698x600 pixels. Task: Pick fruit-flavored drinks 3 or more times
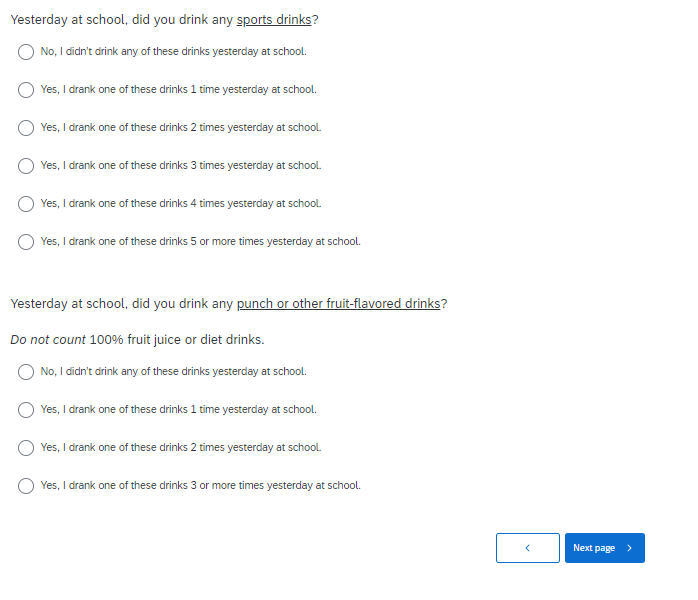pos(26,486)
